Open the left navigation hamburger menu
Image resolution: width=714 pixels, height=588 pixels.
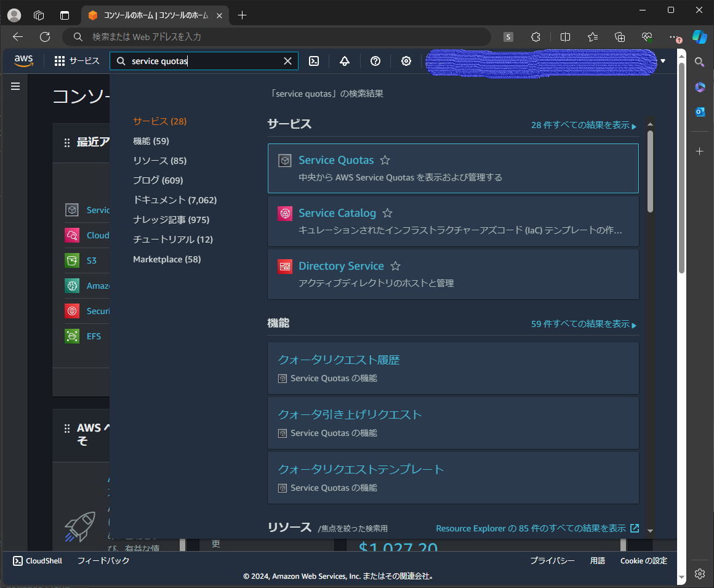[x=15, y=86]
